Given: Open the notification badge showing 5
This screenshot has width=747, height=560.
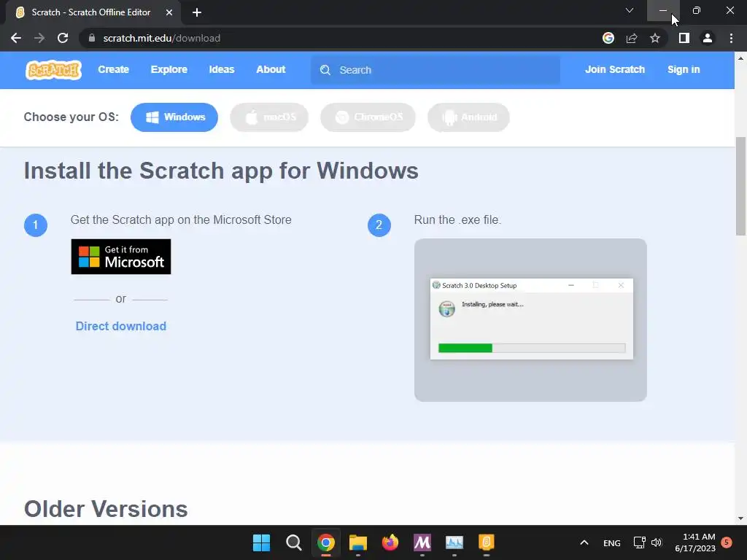Looking at the screenshot, I should [727, 542].
